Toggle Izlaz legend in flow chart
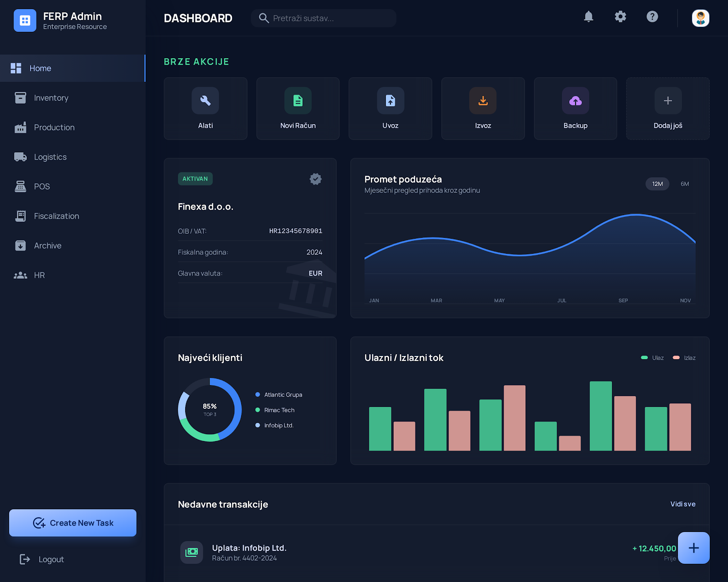 pyautogui.click(x=683, y=358)
